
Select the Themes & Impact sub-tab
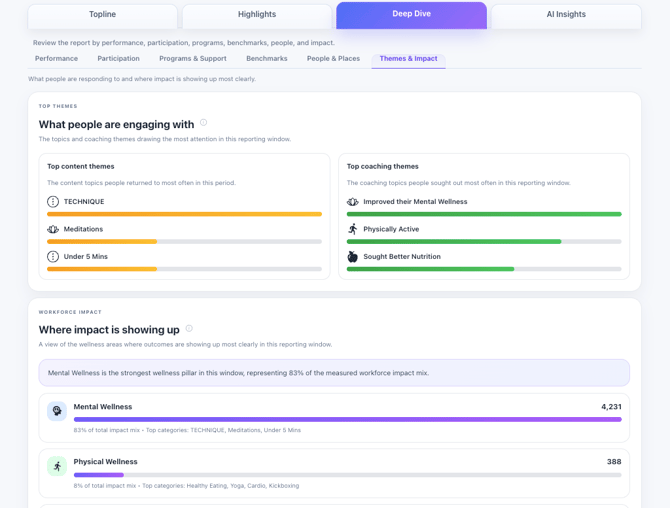[408, 59]
